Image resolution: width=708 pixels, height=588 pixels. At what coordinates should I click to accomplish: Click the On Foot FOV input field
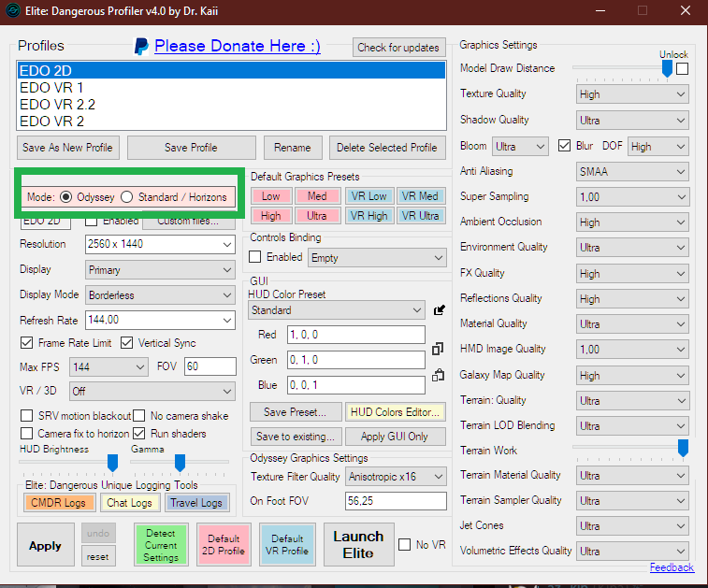pos(396,501)
